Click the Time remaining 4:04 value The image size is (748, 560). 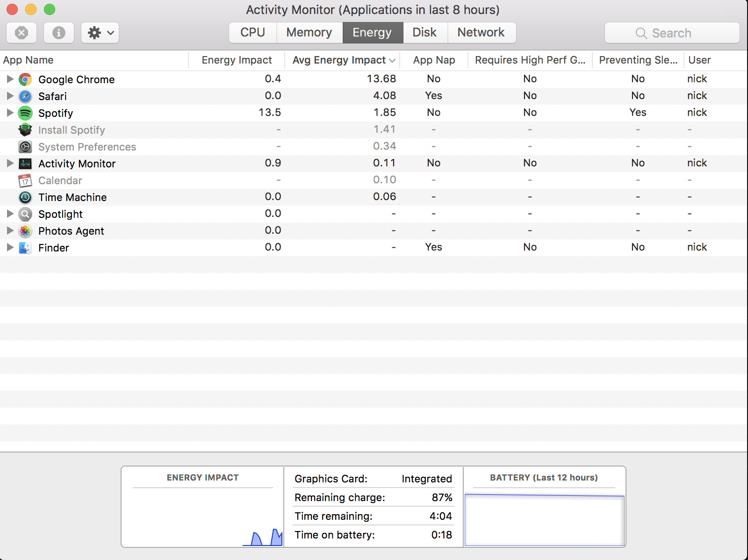pos(441,516)
